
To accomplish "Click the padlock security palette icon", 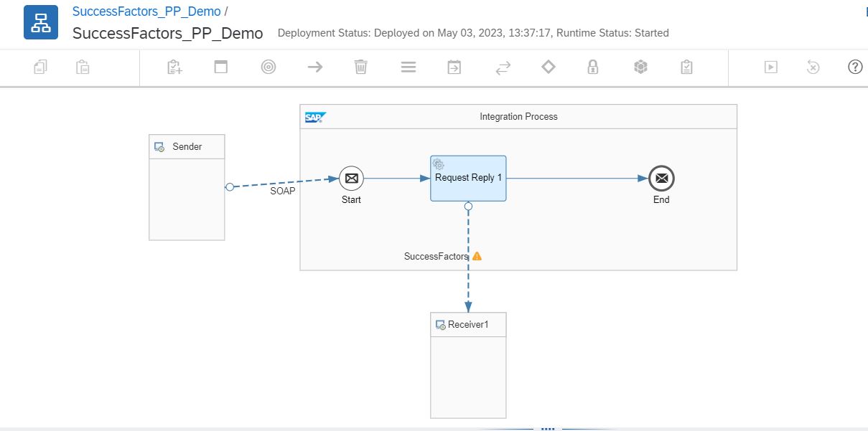I will [593, 67].
